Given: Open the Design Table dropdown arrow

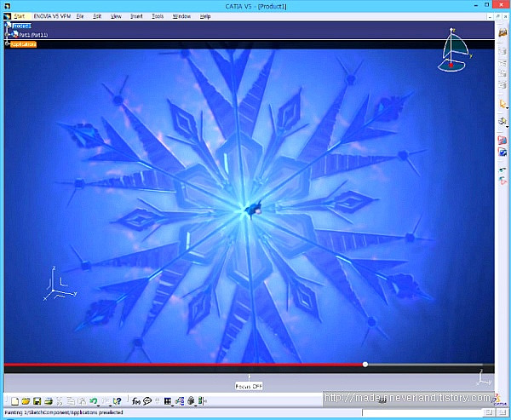Looking at the screenshot, I should 172,406.
